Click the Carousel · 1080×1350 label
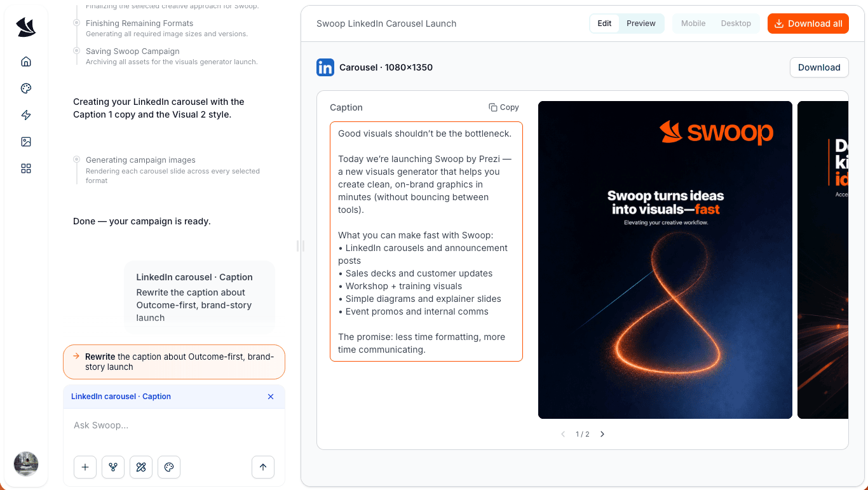The width and height of the screenshot is (868, 490). [386, 67]
